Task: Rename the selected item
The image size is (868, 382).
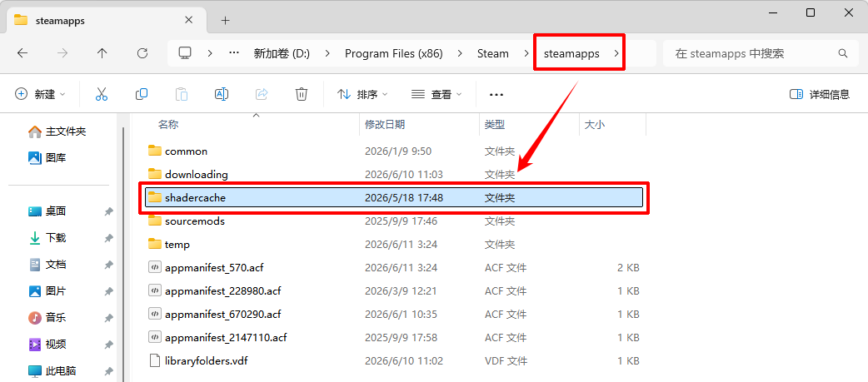Action: click(x=222, y=95)
